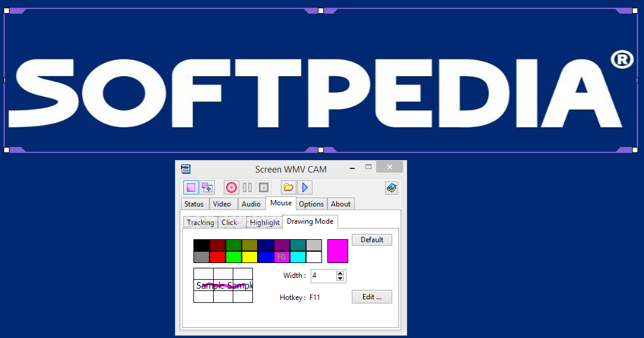
Task: Pick the light gray (silver) swatch
Action: [x=314, y=245]
